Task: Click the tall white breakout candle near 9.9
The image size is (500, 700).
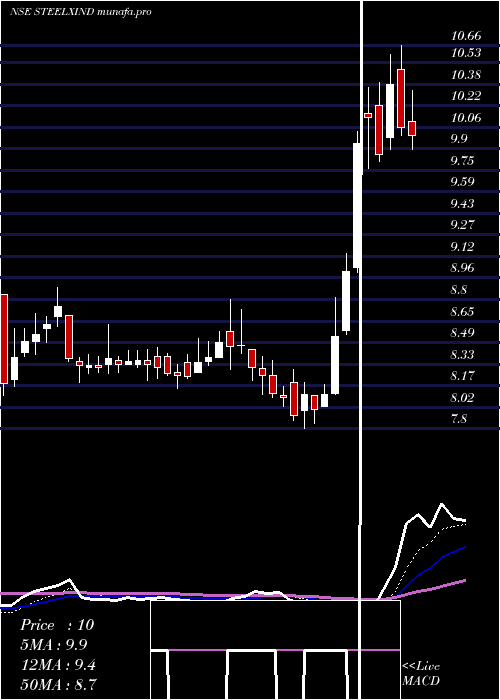Action: coord(357,205)
